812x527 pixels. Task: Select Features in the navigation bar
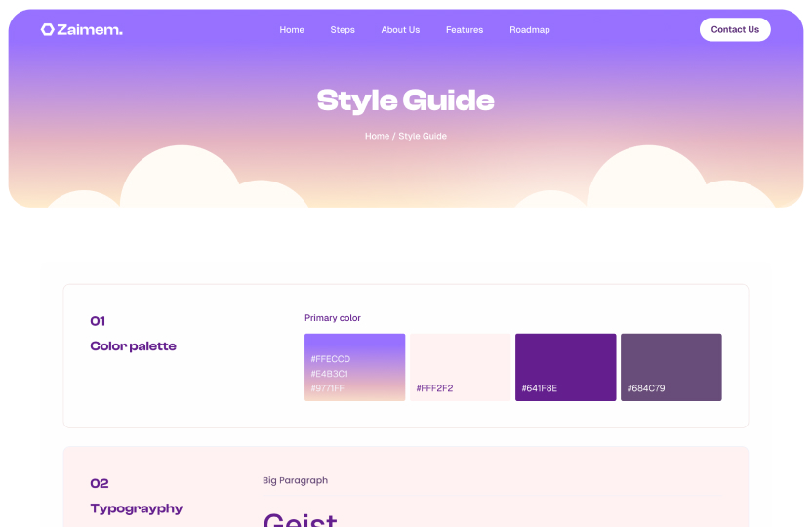pyautogui.click(x=465, y=30)
